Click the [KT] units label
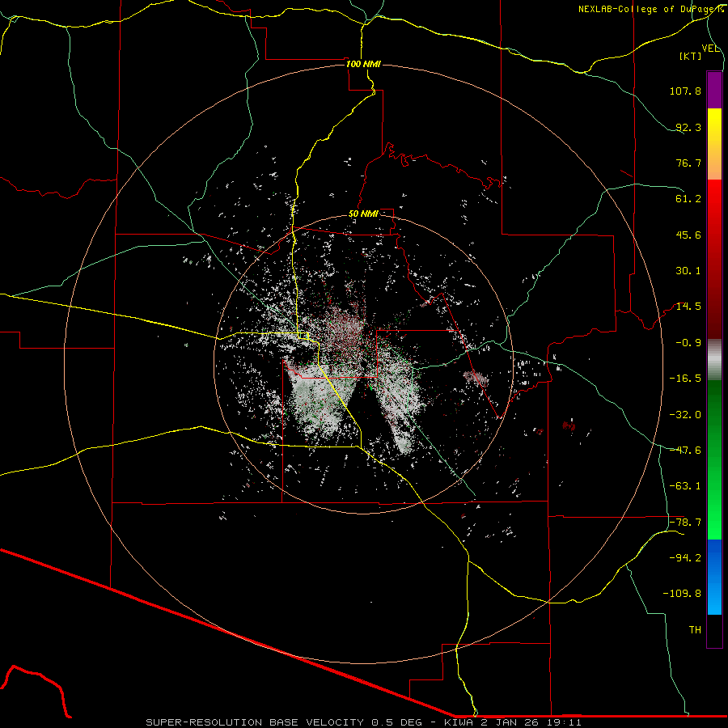This screenshot has width=728, height=728. (691, 56)
